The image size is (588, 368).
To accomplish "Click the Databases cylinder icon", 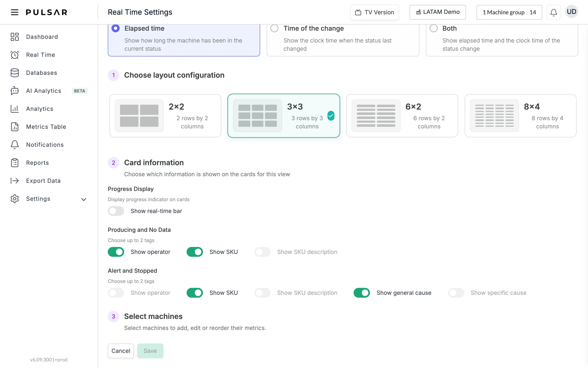I will pos(14,73).
